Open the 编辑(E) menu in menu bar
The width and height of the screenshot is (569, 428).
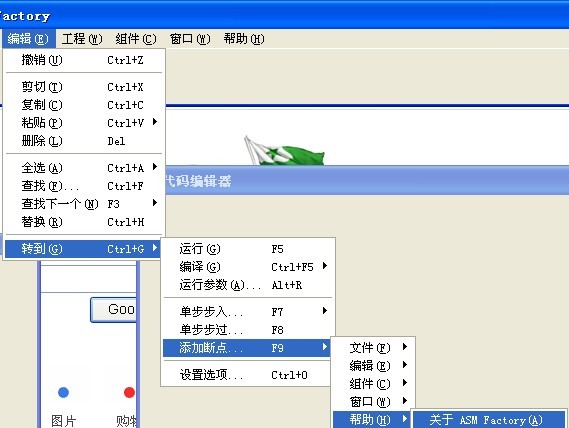[x=28, y=39]
